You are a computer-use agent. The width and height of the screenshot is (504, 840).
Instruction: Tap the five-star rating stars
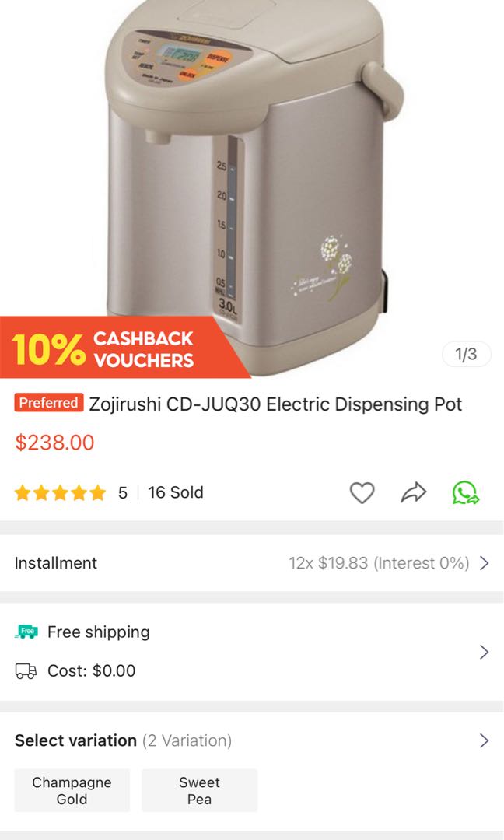click(x=60, y=492)
